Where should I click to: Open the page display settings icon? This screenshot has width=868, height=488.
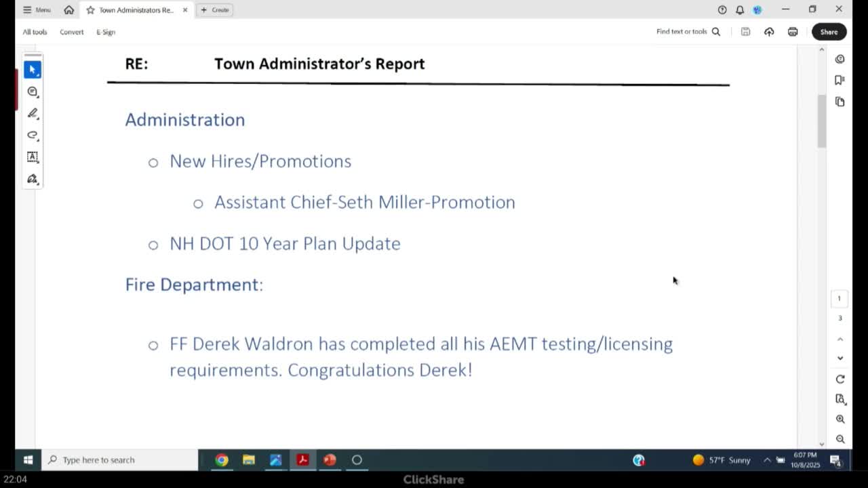coord(840,399)
